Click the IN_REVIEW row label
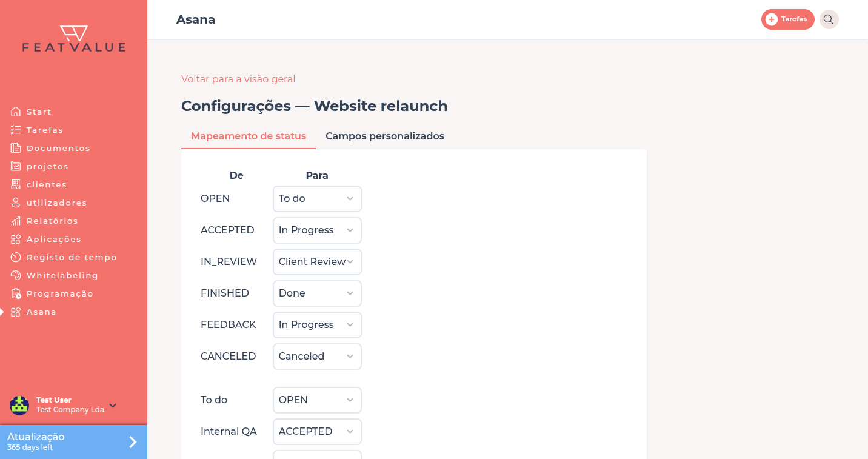868x459 pixels. coord(229,262)
